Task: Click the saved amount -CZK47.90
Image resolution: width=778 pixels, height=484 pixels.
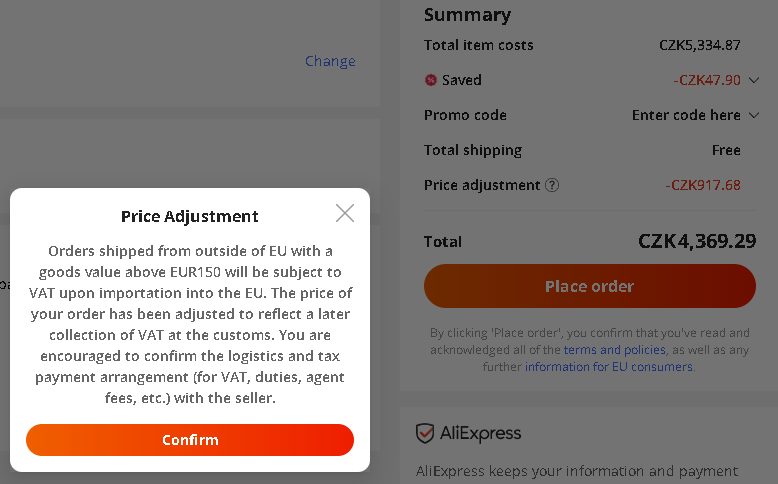Action: (707, 80)
